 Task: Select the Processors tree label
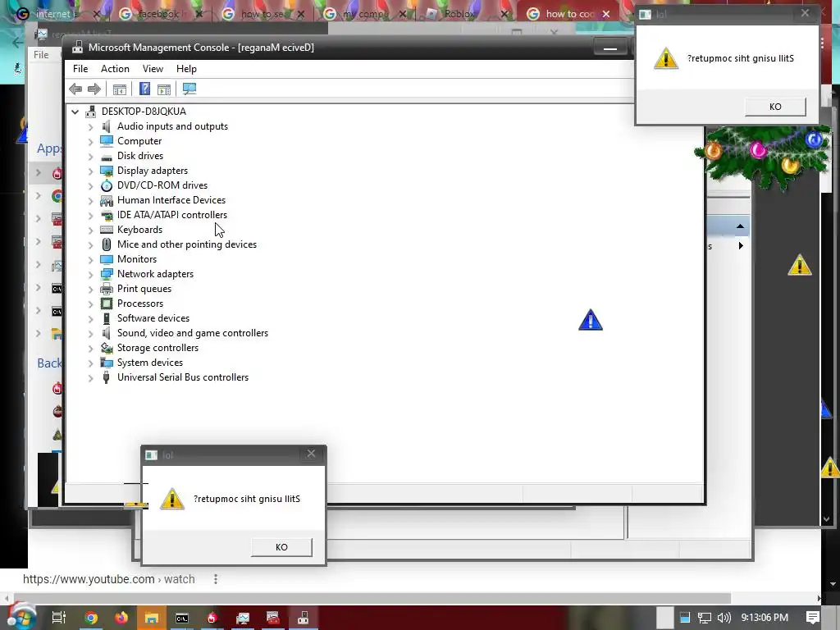pos(140,304)
